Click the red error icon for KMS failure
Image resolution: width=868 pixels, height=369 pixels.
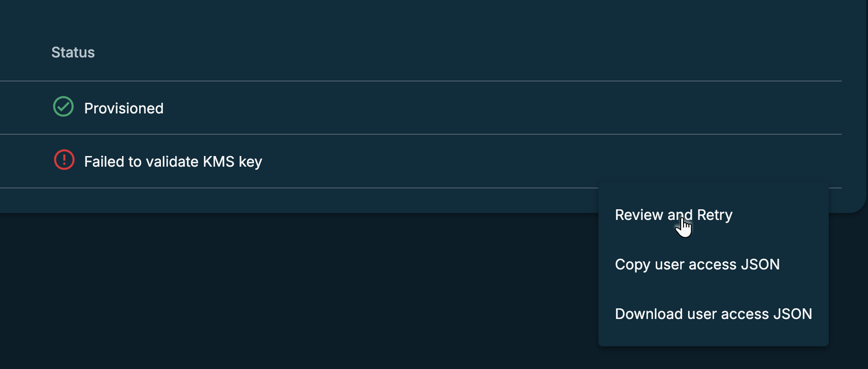click(64, 160)
